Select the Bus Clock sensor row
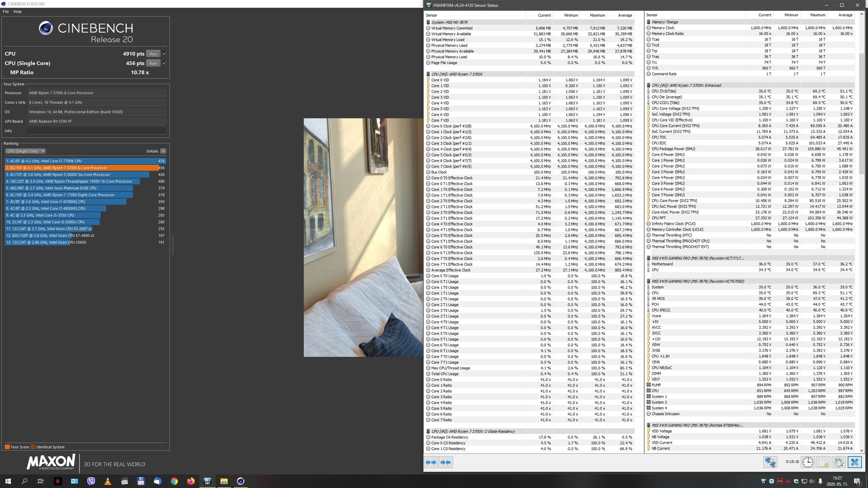The width and height of the screenshot is (868, 488). [530, 172]
